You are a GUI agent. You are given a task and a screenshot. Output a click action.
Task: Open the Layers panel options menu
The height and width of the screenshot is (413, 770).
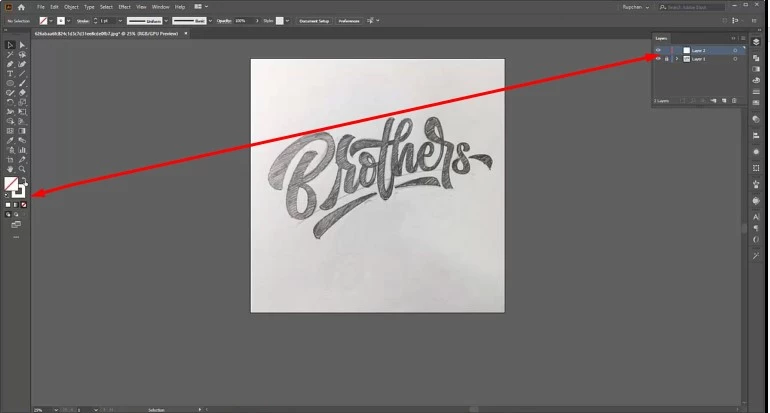(x=743, y=38)
